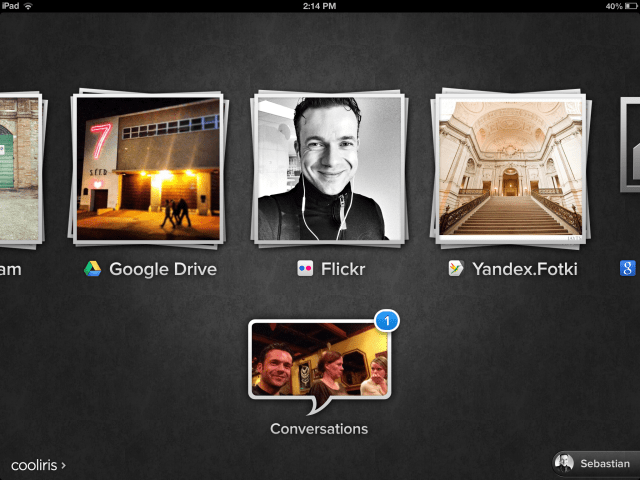Click the Google Drive triangle icon
Image resolution: width=640 pixels, height=480 pixels.
click(x=93, y=269)
